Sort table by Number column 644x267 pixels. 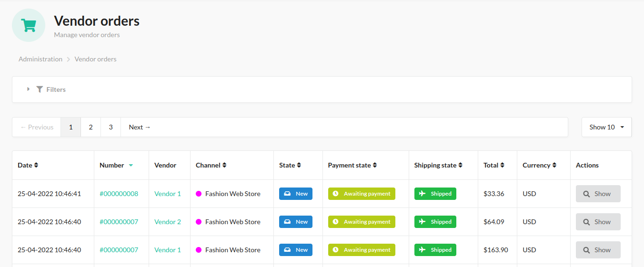(116, 165)
